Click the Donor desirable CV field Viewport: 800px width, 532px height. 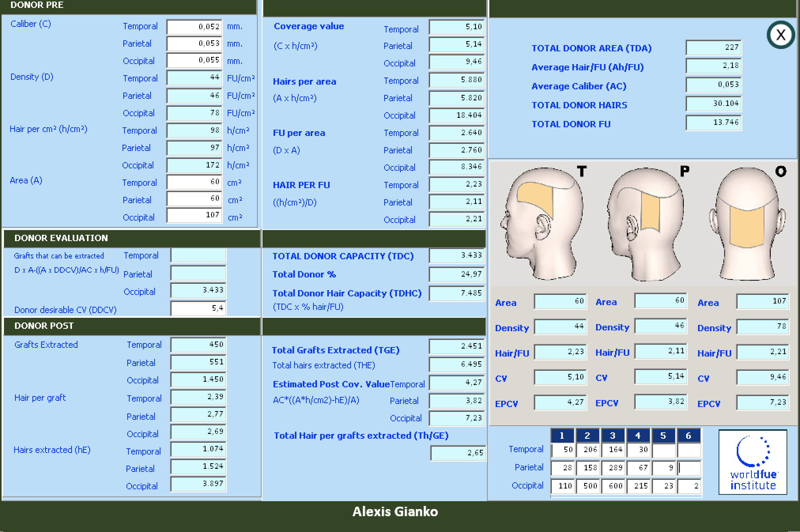(x=198, y=308)
